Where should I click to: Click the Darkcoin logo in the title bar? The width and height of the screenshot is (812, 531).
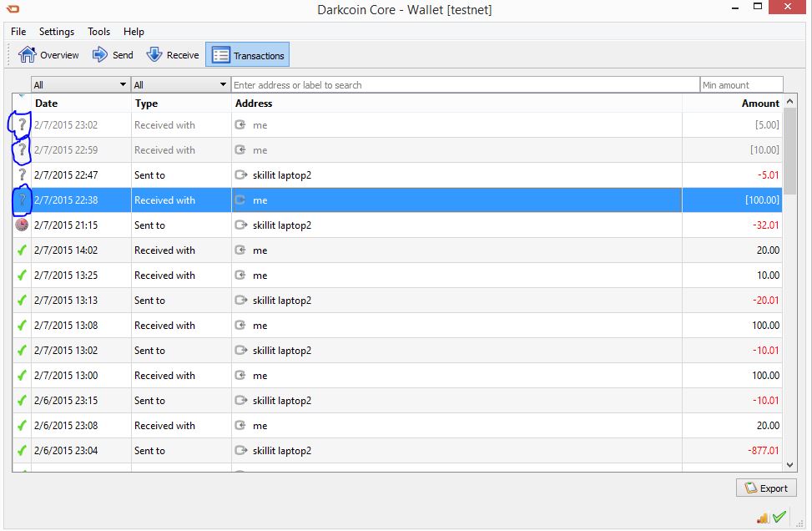click(x=13, y=9)
